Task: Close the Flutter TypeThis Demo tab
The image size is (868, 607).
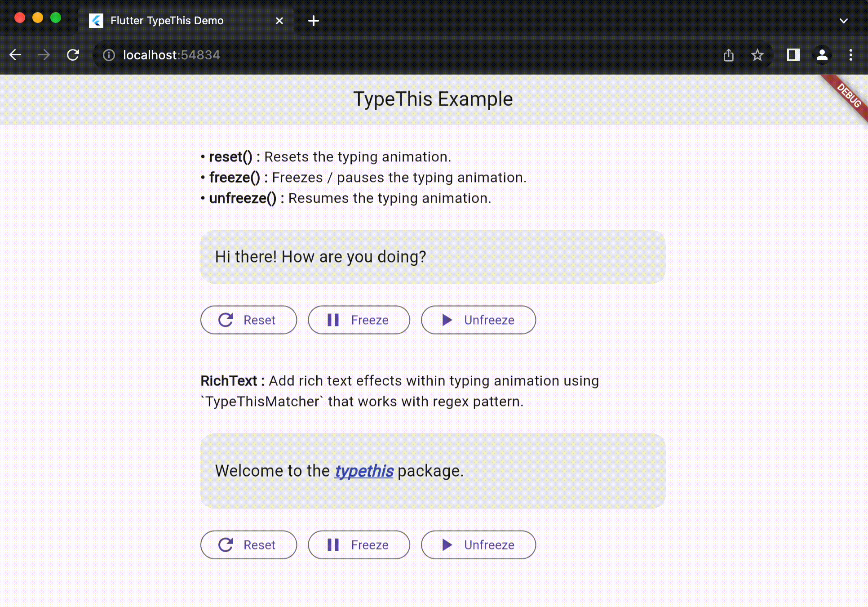Action: [x=279, y=21]
